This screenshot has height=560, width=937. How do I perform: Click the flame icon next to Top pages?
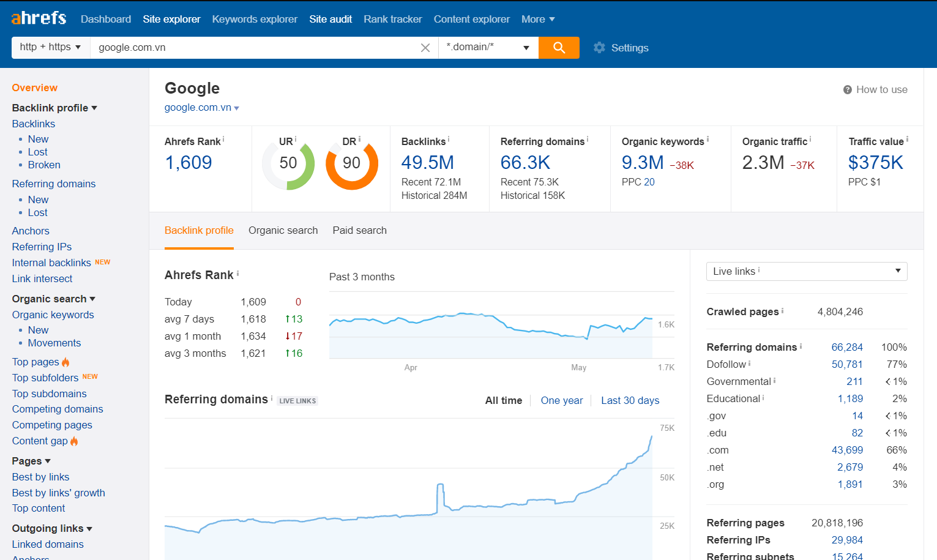tap(65, 362)
